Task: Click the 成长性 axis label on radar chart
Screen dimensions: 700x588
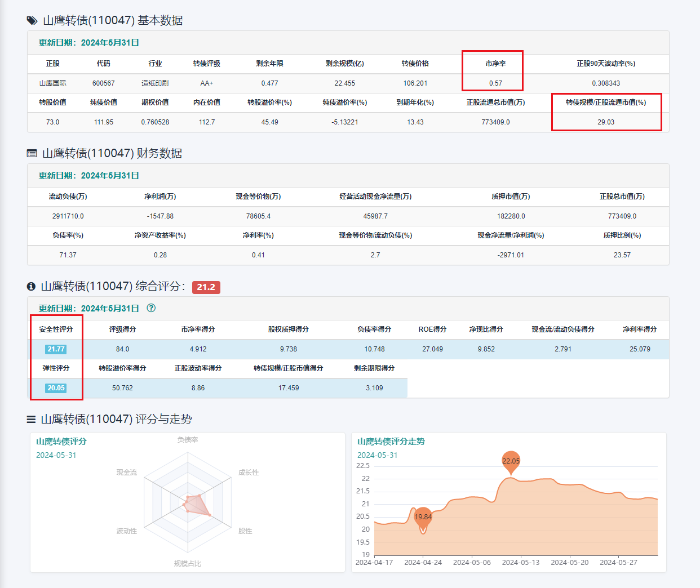Action: (x=249, y=473)
